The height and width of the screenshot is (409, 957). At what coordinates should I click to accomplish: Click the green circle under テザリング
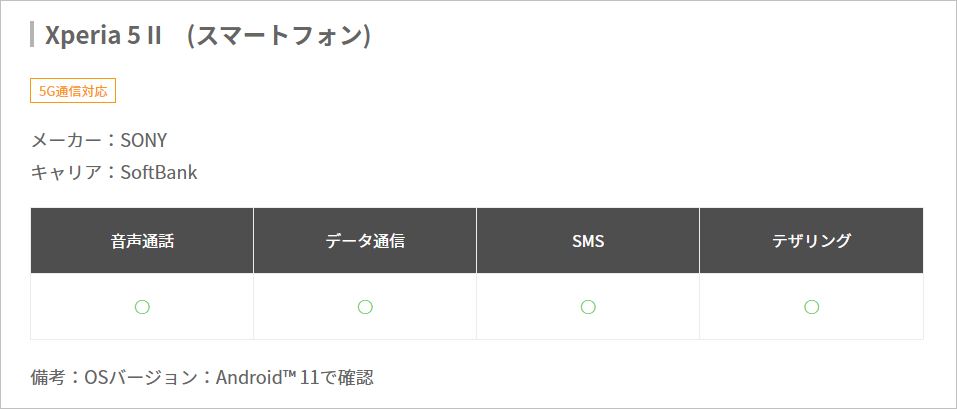pyautogui.click(x=811, y=307)
